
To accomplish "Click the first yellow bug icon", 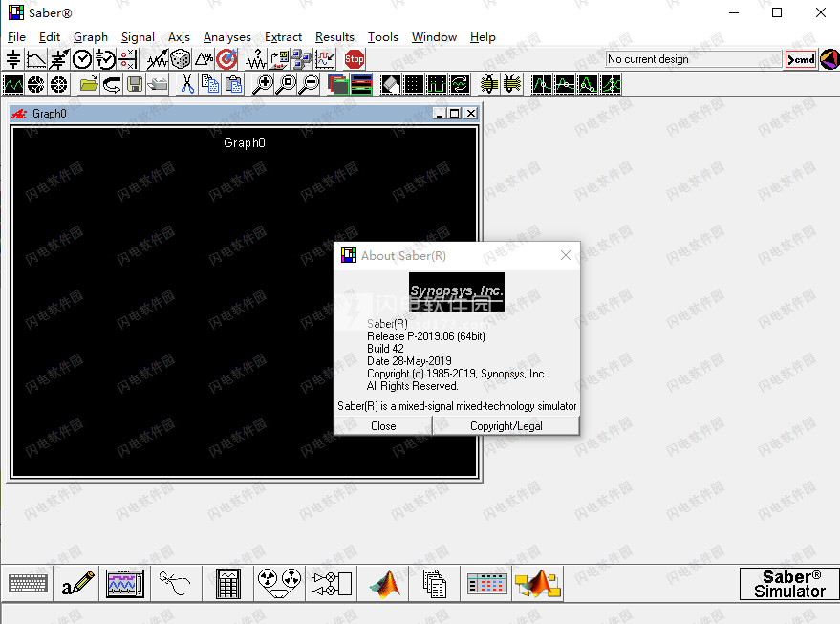I will (x=489, y=85).
